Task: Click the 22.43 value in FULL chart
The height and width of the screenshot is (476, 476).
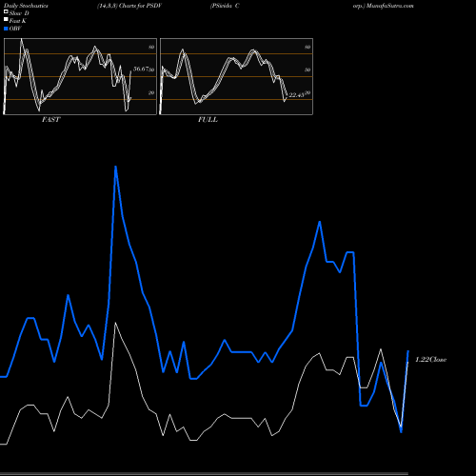Action: (297, 95)
